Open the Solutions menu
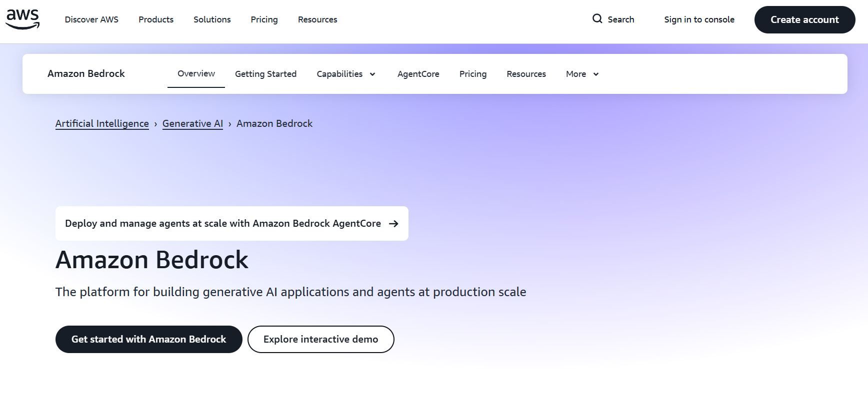Viewport: 868px width, 410px height. (x=212, y=19)
